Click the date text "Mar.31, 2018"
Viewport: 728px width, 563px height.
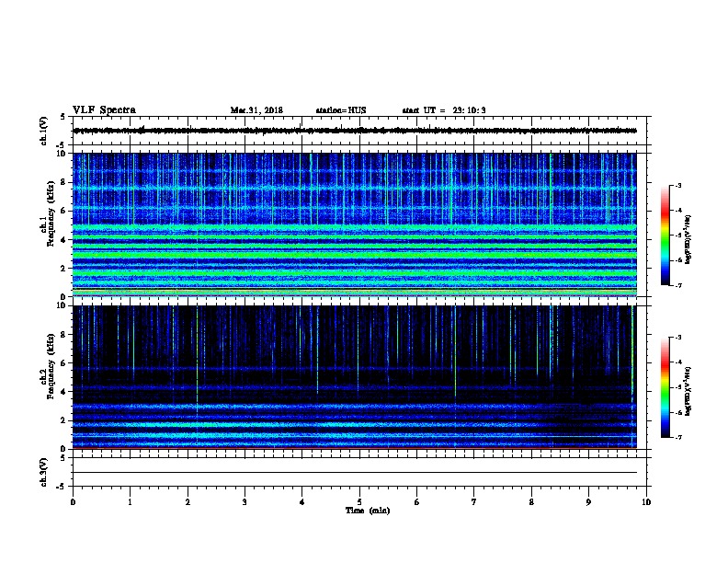coord(256,110)
